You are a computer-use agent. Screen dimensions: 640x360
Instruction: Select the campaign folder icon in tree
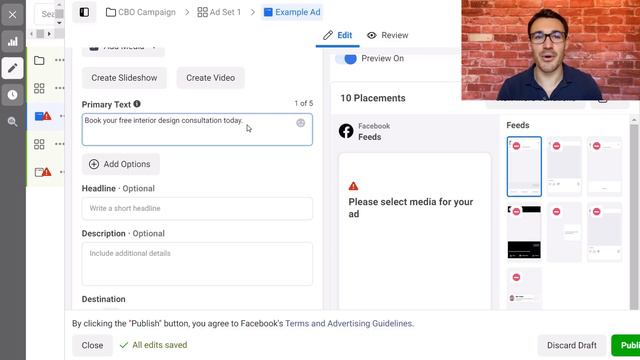(x=39, y=60)
